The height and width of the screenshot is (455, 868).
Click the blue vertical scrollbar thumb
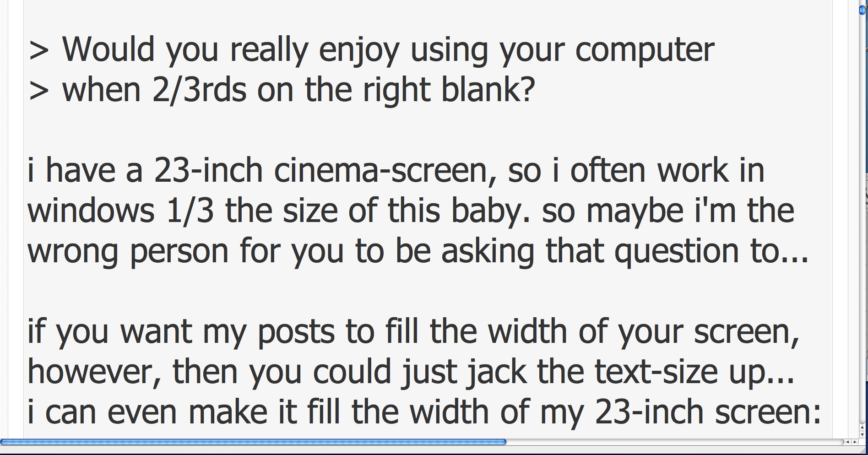[862, 9]
